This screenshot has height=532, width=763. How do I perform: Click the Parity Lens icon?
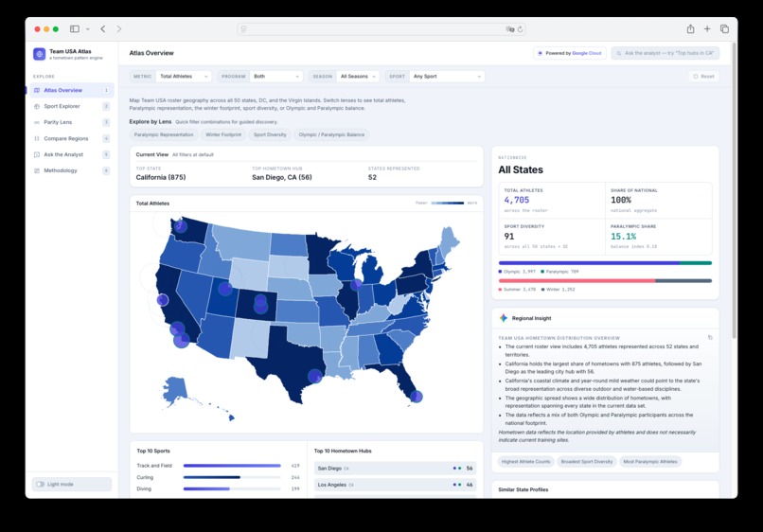(37, 122)
